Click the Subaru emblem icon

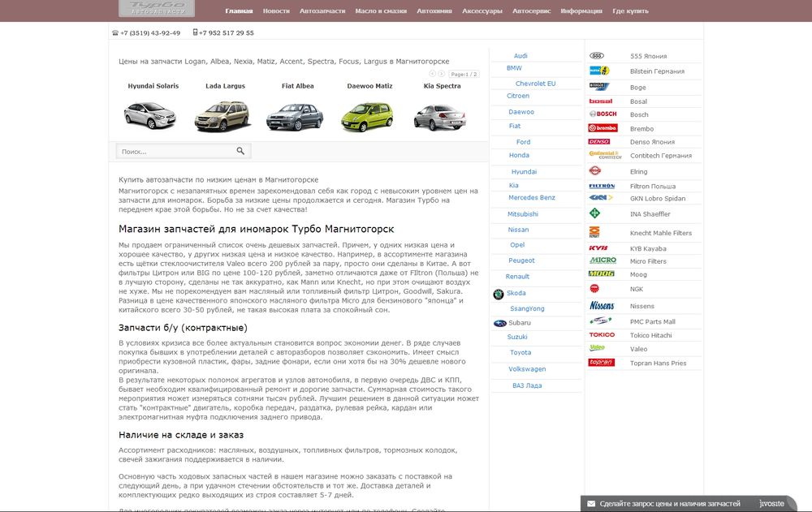(x=499, y=323)
